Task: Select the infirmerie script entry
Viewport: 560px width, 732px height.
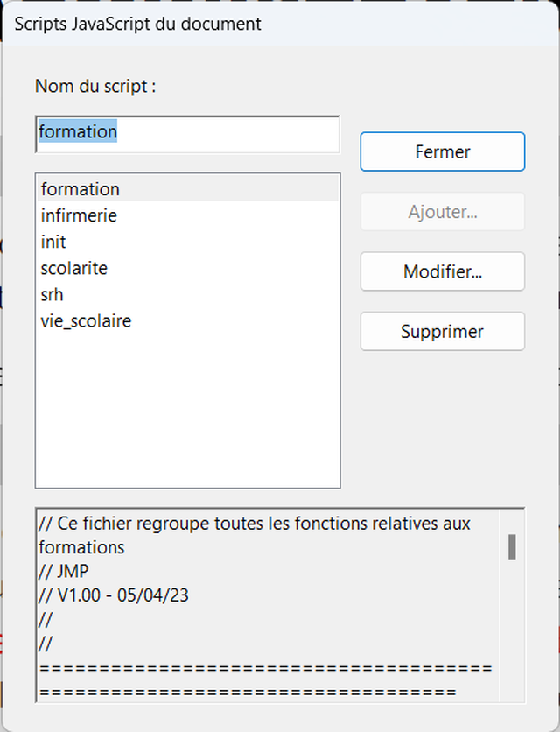Action: click(79, 215)
